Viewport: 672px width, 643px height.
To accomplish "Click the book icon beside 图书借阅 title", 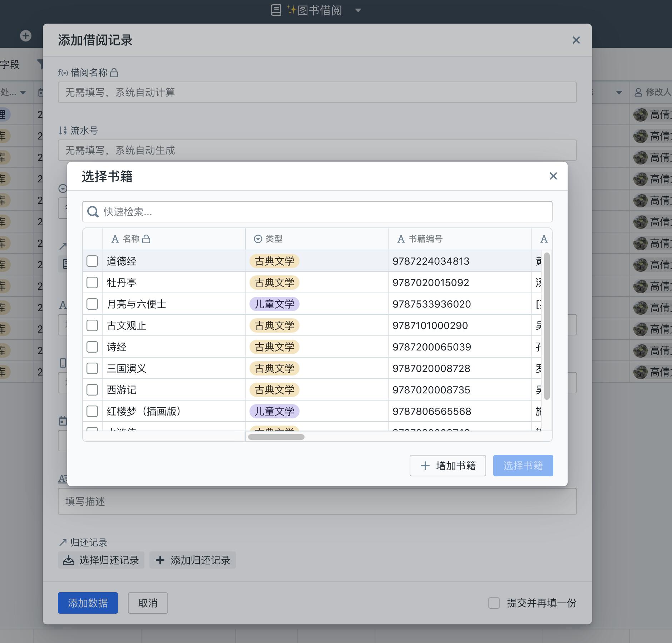I will tap(276, 10).
